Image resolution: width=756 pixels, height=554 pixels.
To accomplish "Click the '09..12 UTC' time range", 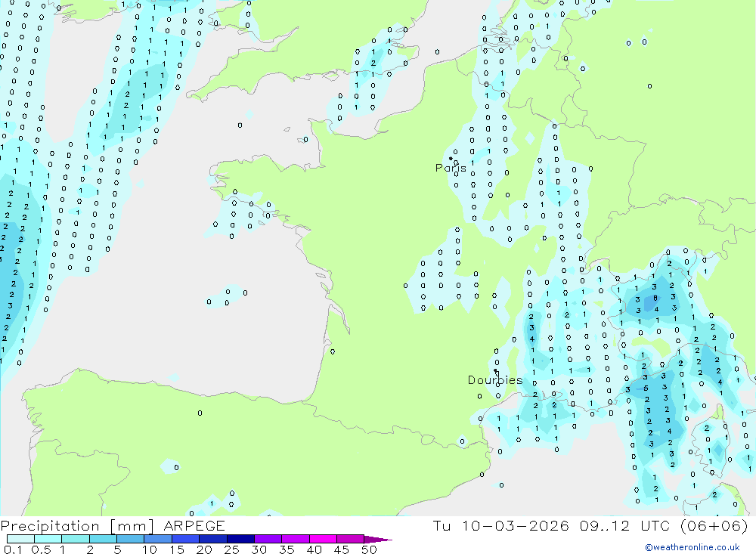I will (x=626, y=525).
